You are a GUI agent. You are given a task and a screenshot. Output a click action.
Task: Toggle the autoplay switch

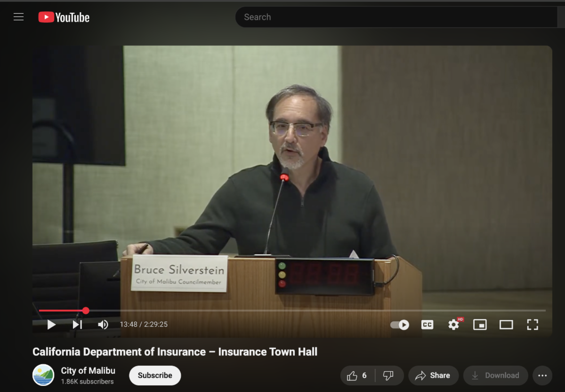pyautogui.click(x=400, y=325)
